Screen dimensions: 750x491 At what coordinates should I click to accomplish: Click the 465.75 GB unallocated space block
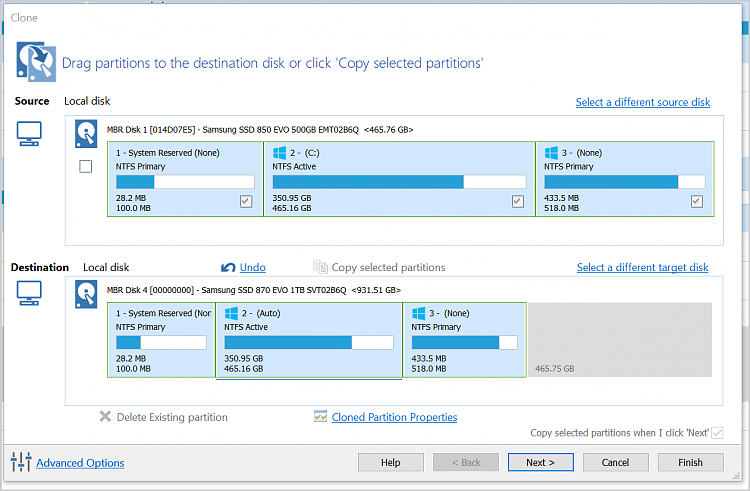[620, 340]
